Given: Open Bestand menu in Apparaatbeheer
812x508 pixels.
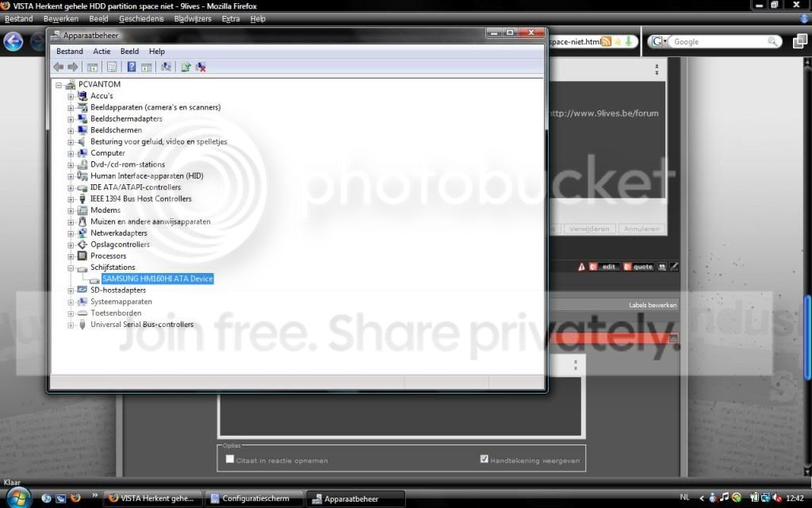Looking at the screenshot, I should 70,52.
